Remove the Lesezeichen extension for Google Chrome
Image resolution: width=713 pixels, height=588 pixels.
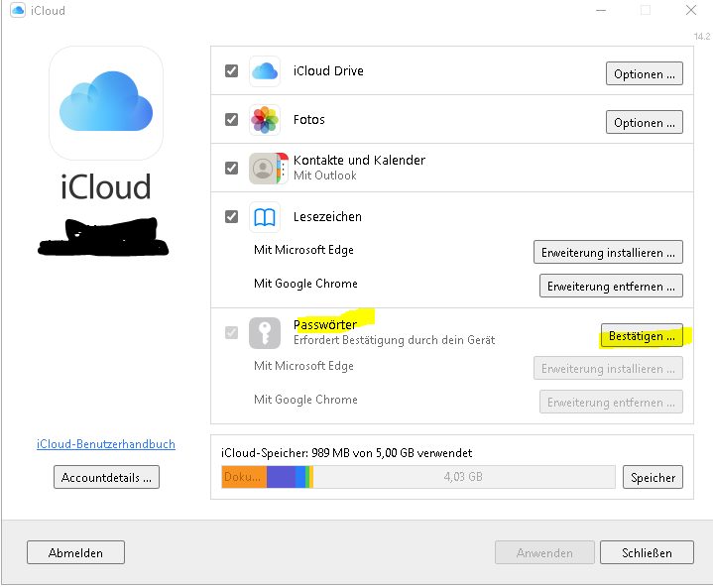point(611,286)
